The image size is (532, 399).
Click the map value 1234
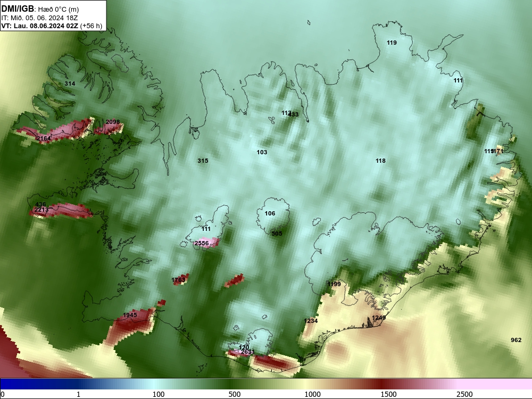(311, 321)
